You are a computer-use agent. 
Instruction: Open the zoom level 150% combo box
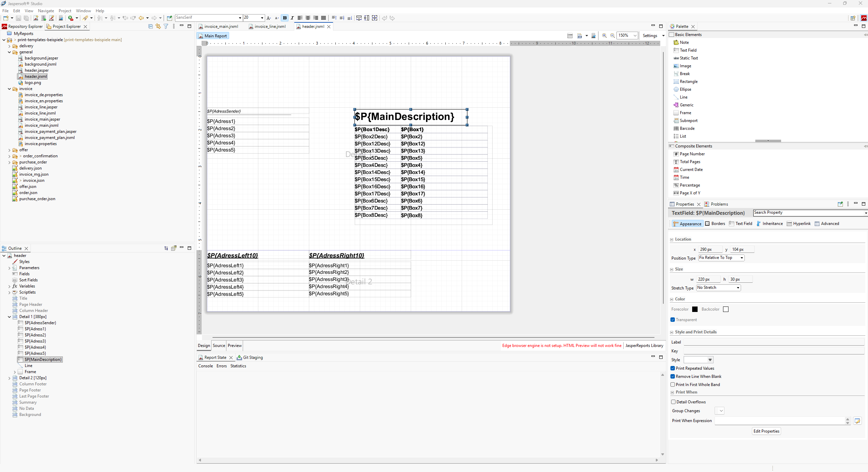click(627, 35)
